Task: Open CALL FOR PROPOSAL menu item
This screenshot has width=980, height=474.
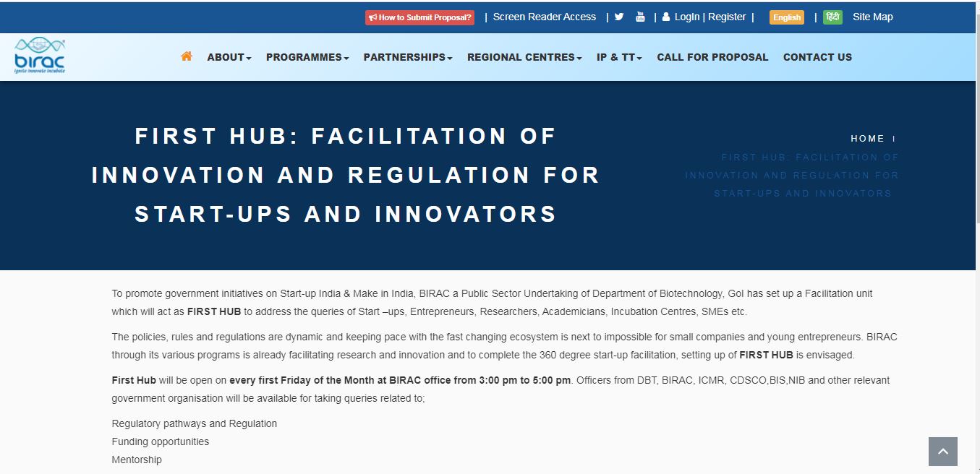Action: tap(712, 57)
